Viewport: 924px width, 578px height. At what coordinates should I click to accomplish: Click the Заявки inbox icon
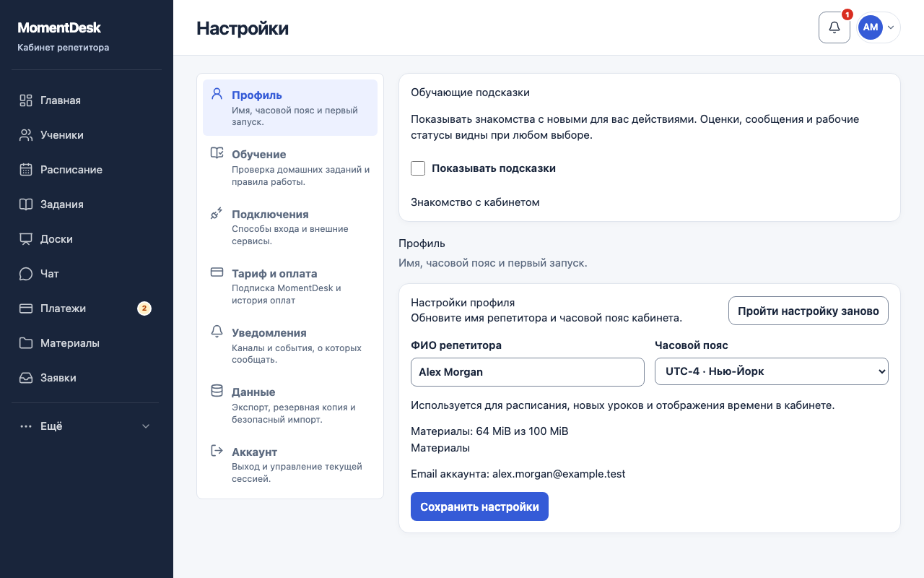(26, 378)
